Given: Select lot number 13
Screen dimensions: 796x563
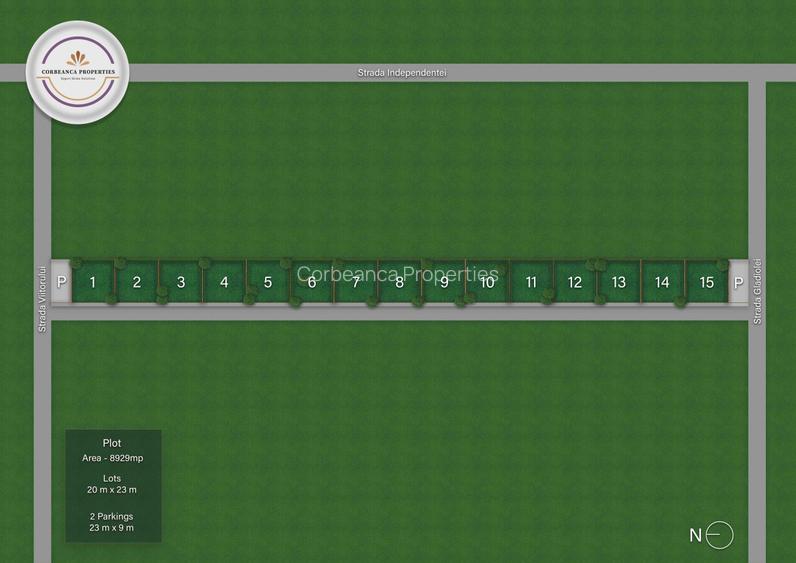Looking at the screenshot, I should (x=619, y=282).
